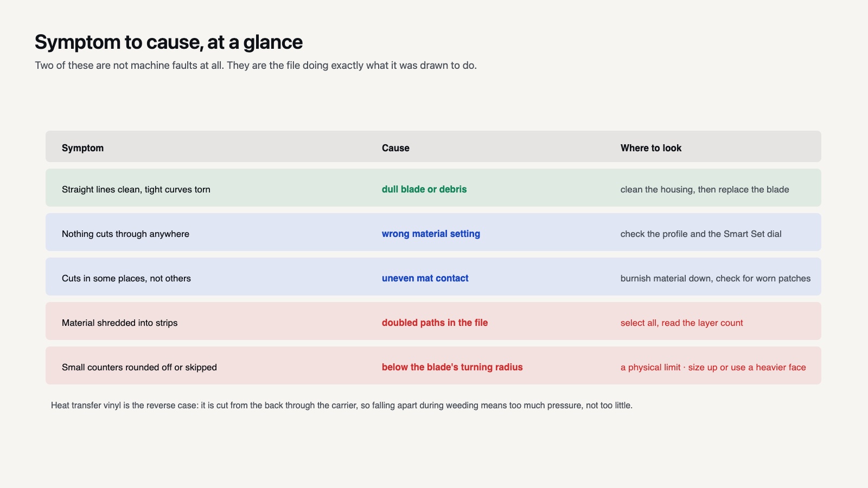Click 'Small counters rounded off or skipped'
868x488 pixels.
click(x=139, y=367)
